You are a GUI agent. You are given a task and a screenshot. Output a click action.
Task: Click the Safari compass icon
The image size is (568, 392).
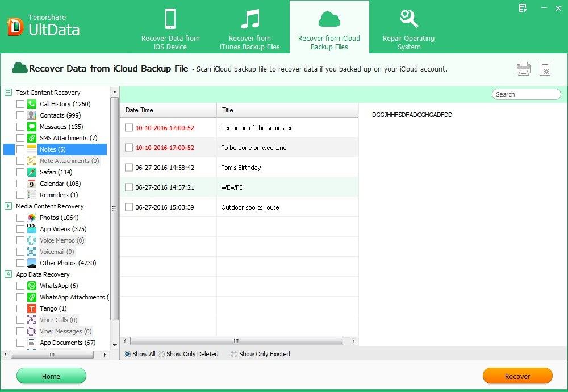point(31,172)
